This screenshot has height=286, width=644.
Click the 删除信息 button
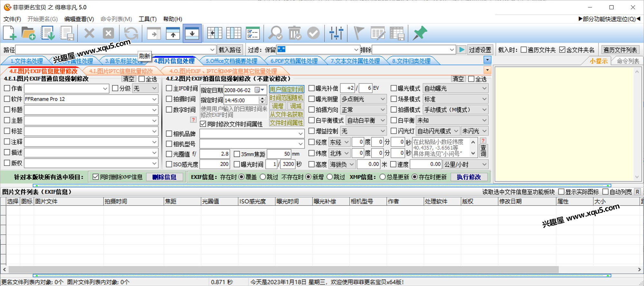[164, 177]
